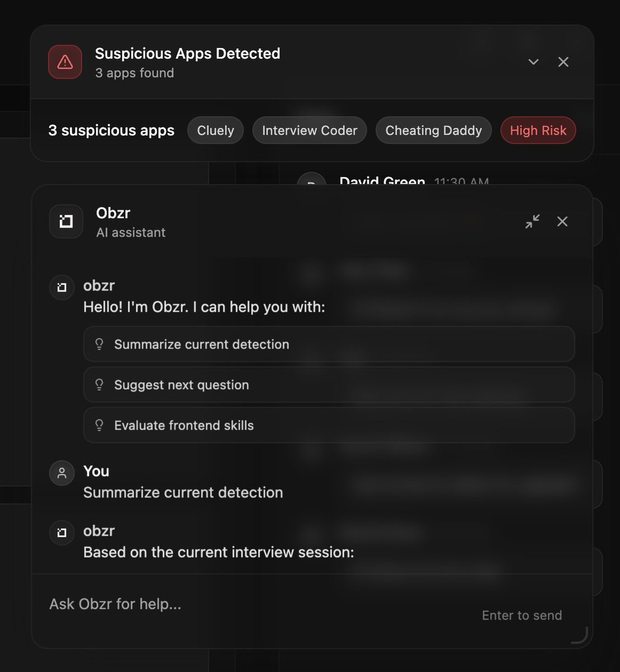The image size is (620, 672).
Task: Click the red warning triangle alert icon
Action: click(x=65, y=62)
